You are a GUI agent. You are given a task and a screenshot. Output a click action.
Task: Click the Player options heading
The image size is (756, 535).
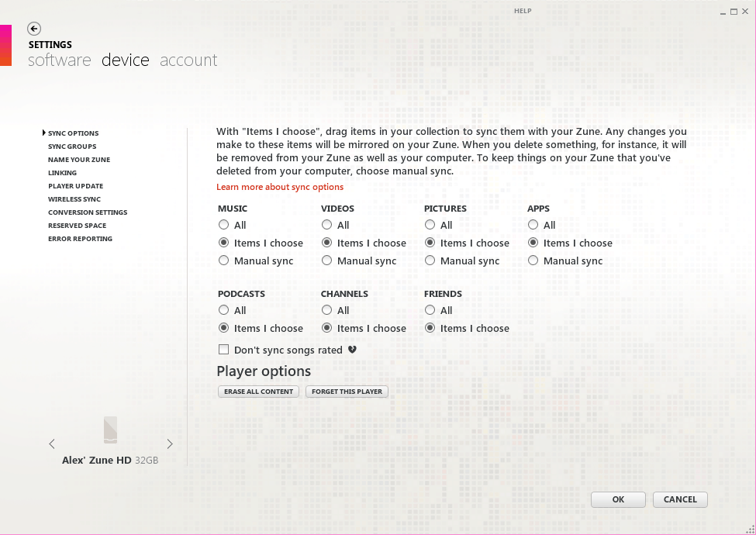(264, 371)
